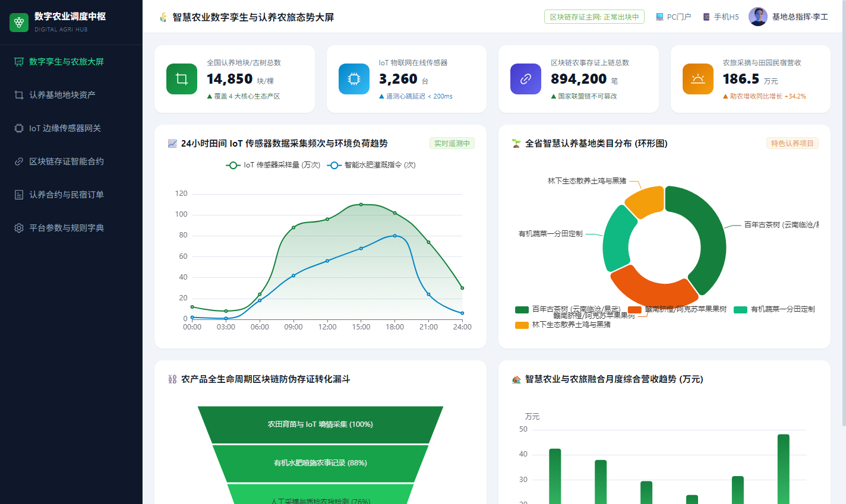The image size is (846, 504).
Task: Open 认养基地地块资产 menu item
Action: (x=71, y=95)
